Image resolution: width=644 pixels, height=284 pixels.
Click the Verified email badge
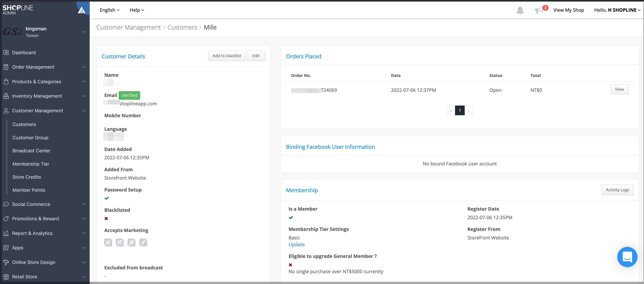(x=129, y=95)
